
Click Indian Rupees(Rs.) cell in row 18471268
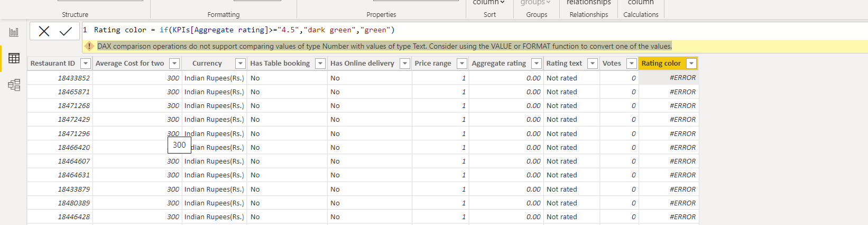(214, 105)
